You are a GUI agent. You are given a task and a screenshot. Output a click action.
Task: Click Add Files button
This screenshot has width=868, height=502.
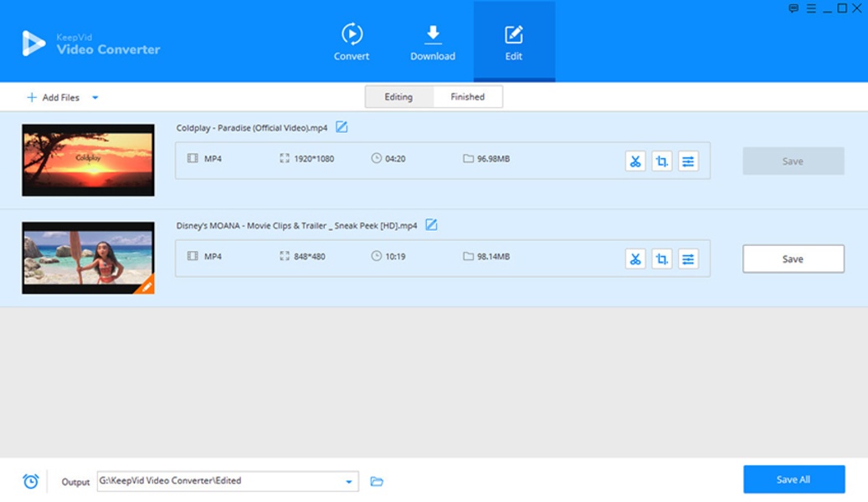point(53,97)
